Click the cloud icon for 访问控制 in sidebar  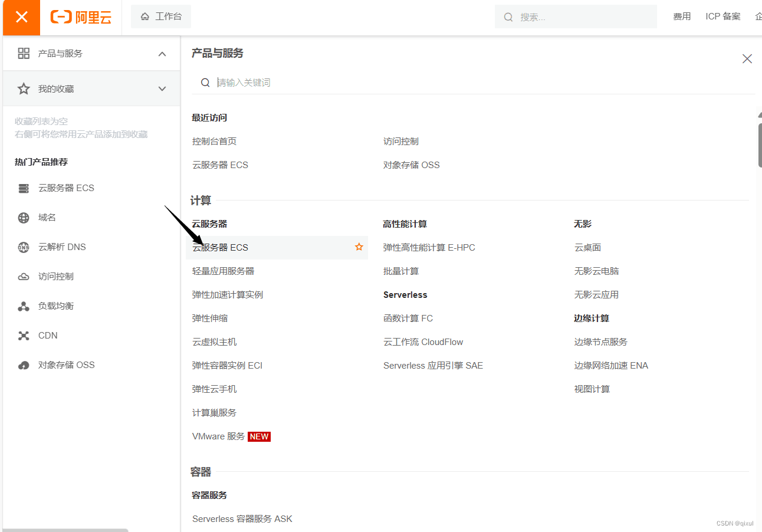[x=24, y=277]
